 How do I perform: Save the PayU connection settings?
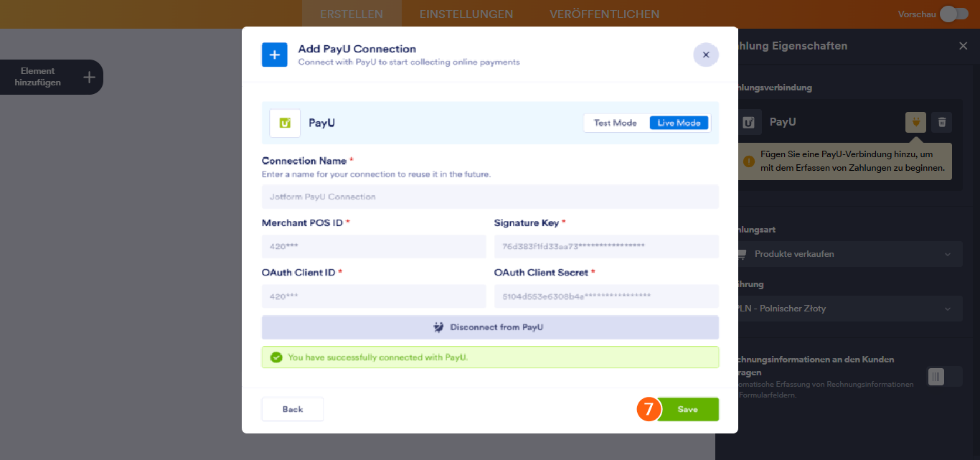click(688, 409)
